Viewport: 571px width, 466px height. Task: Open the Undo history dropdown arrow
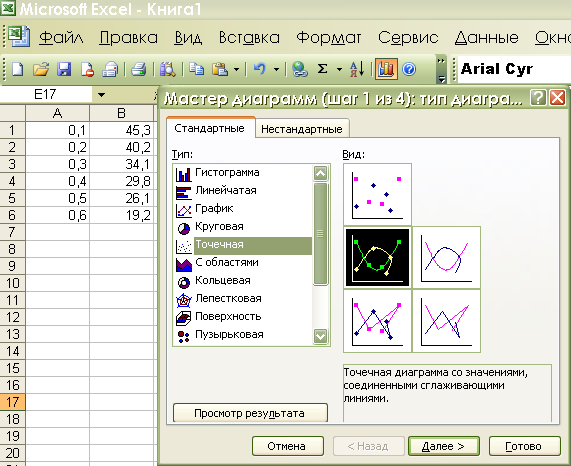(x=276, y=69)
